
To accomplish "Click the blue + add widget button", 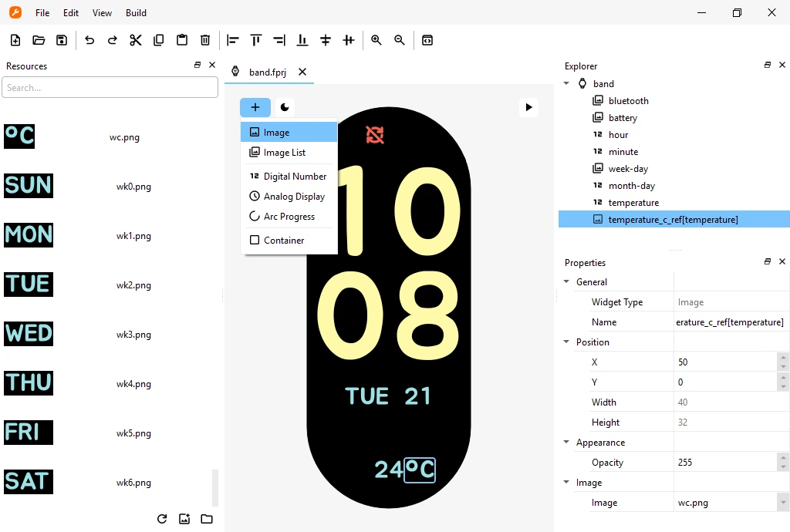I will click(x=255, y=107).
